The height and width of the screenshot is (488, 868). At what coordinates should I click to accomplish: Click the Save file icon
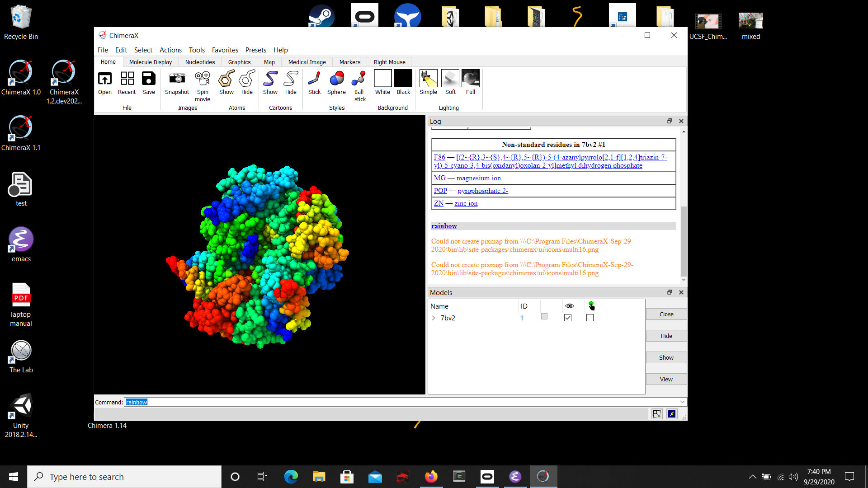pyautogui.click(x=148, y=79)
